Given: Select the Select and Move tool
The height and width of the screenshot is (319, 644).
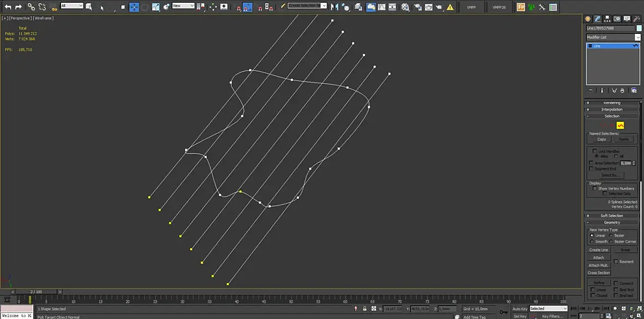Looking at the screenshot, I should [134, 7].
